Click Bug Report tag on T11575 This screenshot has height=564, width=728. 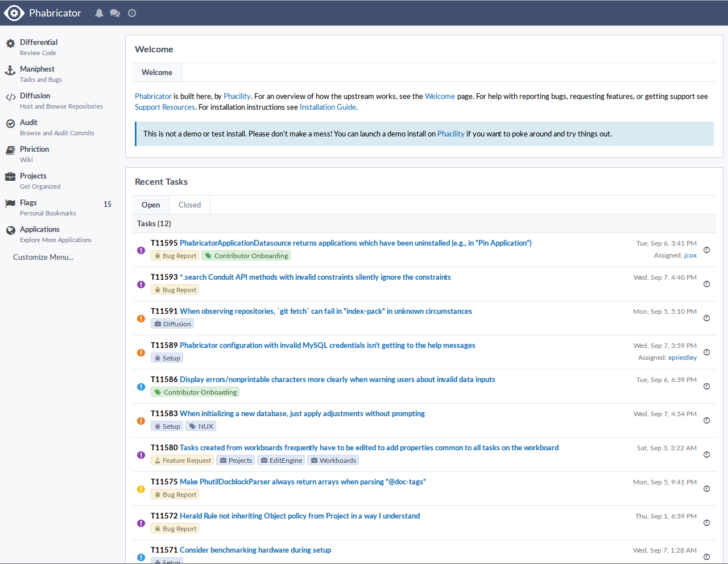click(x=175, y=495)
